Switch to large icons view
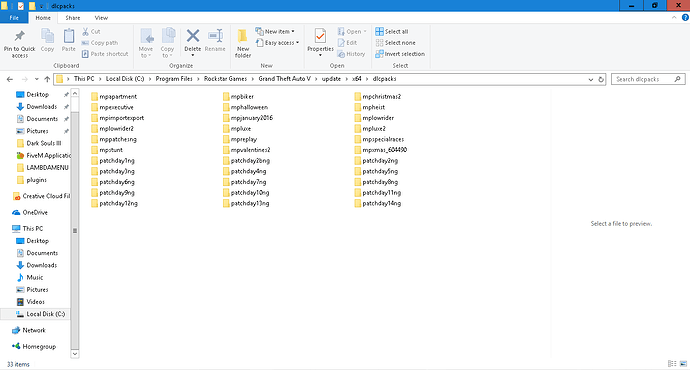Image resolution: width=690 pixels, height=370 pixels. click(x=683, y=363)
